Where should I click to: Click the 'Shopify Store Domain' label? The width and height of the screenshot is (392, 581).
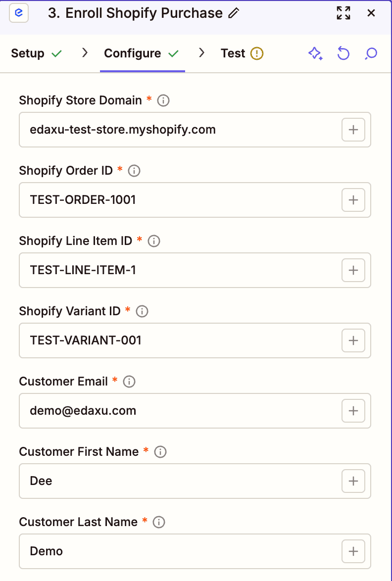point(80,101)
